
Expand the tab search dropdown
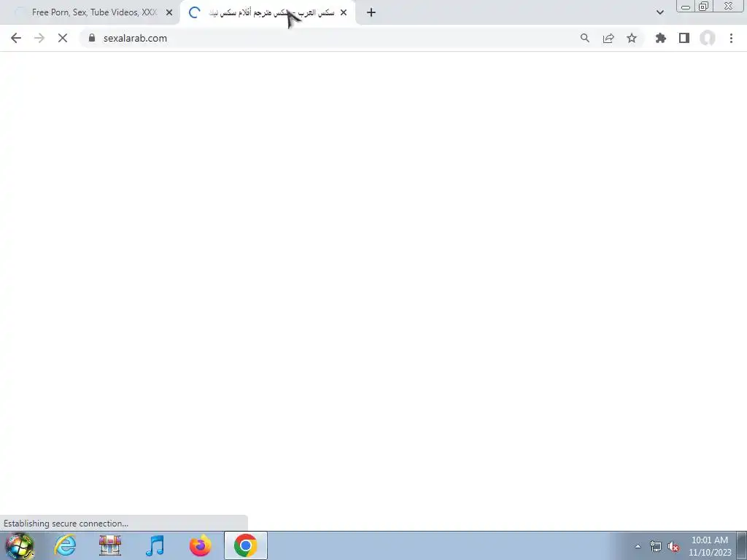point(659,12)
